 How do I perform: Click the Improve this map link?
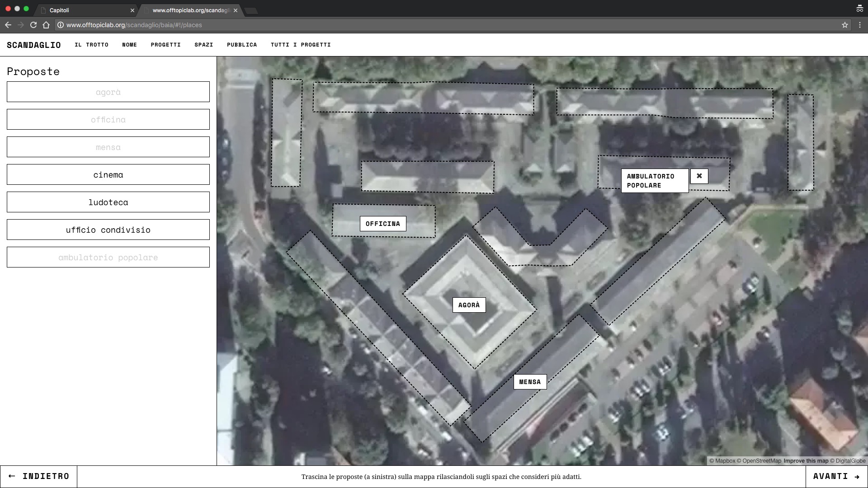click(x=806, y=461)
